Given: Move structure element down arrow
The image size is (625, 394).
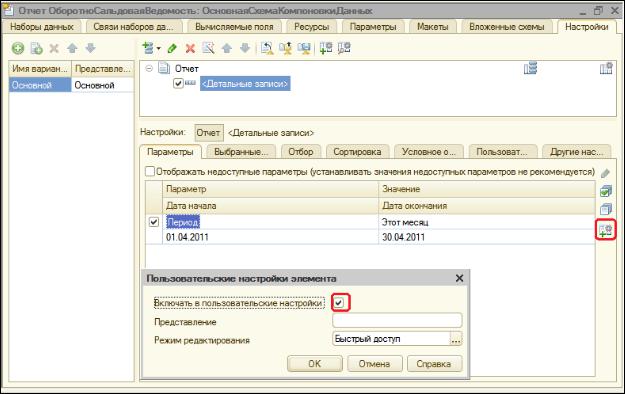Looking at the screenshot, I should click(x=245, y=48).
